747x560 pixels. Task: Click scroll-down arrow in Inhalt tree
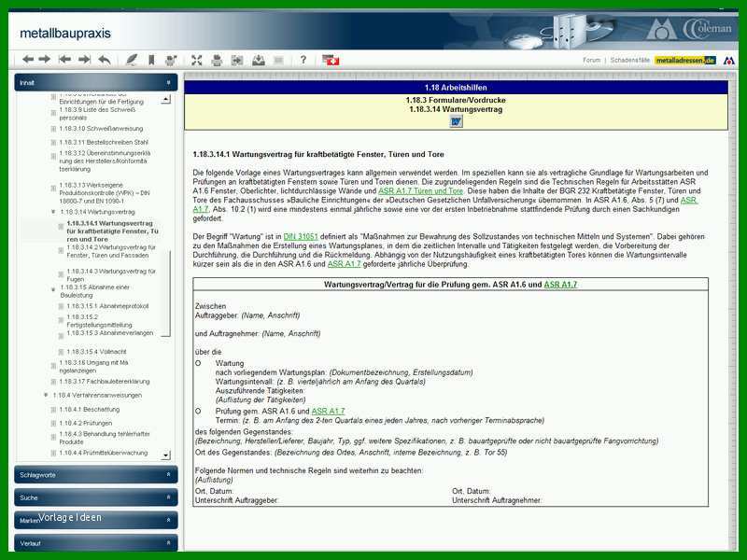click(165, 455)
